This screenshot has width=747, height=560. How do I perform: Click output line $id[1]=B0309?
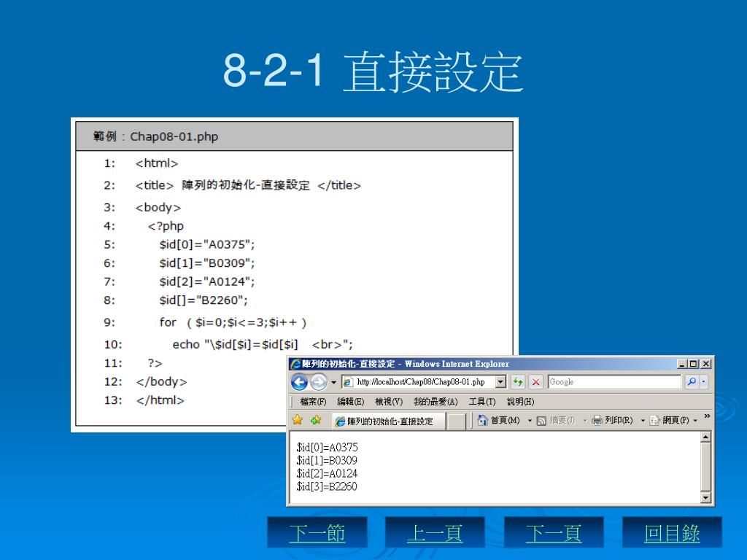coord(327,461)
